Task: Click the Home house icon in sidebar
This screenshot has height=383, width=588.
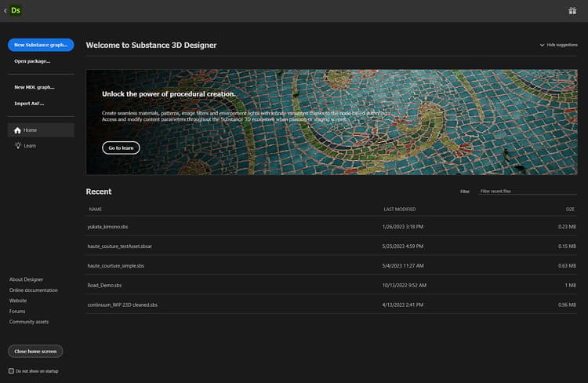Action: pos(17,130)
